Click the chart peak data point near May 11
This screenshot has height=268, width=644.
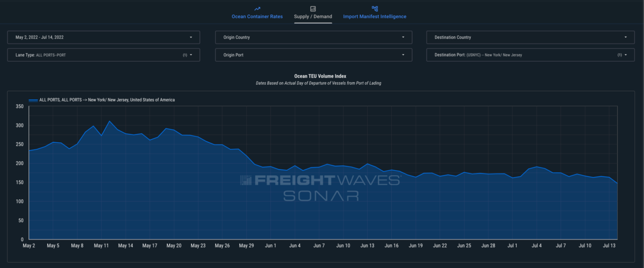109,121
